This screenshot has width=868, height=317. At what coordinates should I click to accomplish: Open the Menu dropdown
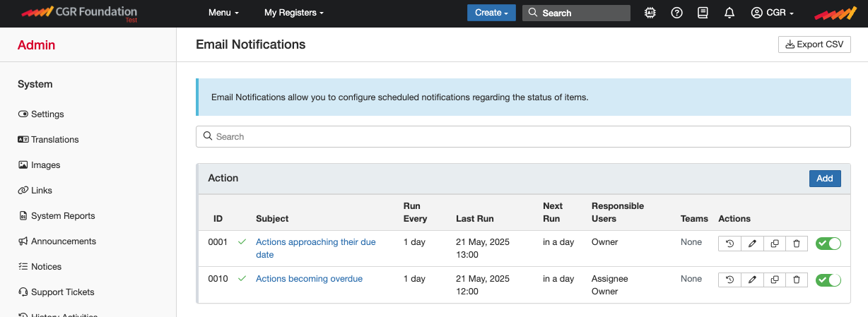click(x=223, y=13)
